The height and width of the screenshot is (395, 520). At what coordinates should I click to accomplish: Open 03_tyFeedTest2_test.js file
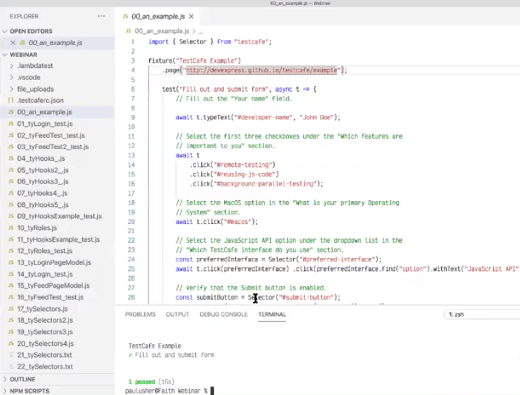[x=53, y=147]
